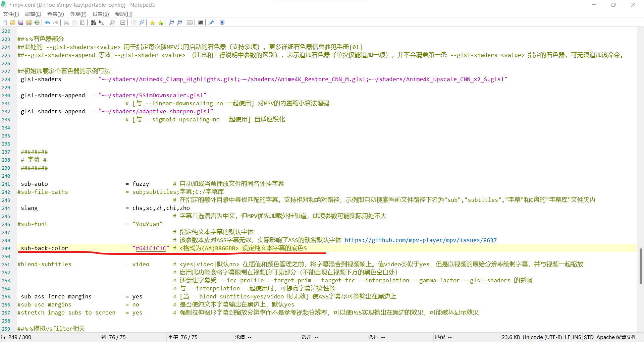Minimize the Notepad3 window
The height and width of the screenshot is (342, 644).
594,5
